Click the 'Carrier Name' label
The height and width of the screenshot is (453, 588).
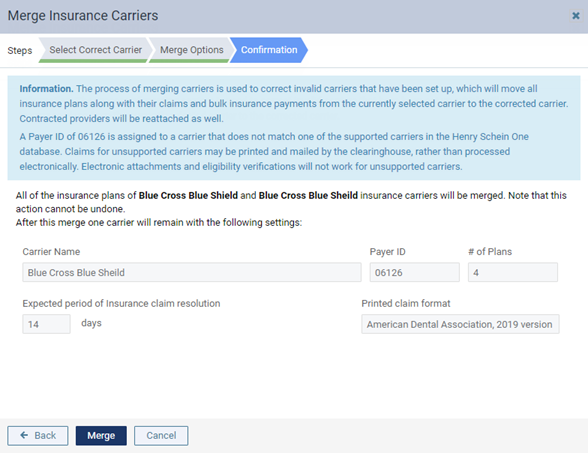click(x=51, y=252)
